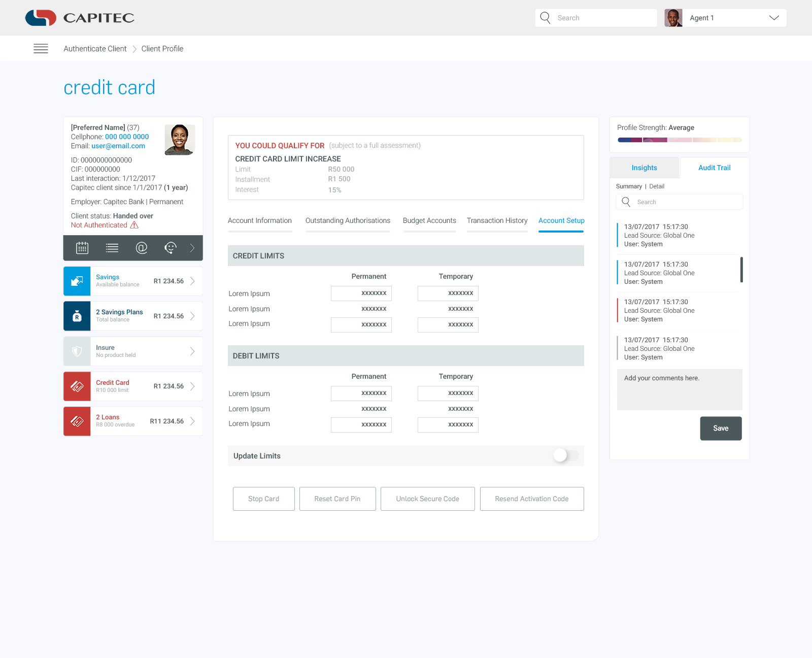The height and width of the screenshot is (658, 812).
Task: Click the Audit Trail search magnifier icon
Action: click(626, 202)
